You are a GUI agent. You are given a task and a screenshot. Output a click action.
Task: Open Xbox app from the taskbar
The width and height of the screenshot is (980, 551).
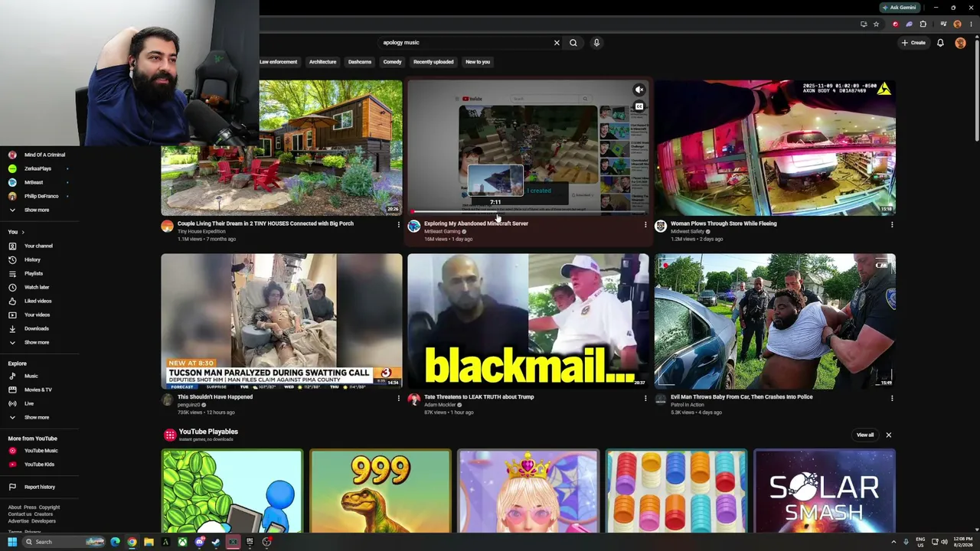tap(182, 542)
